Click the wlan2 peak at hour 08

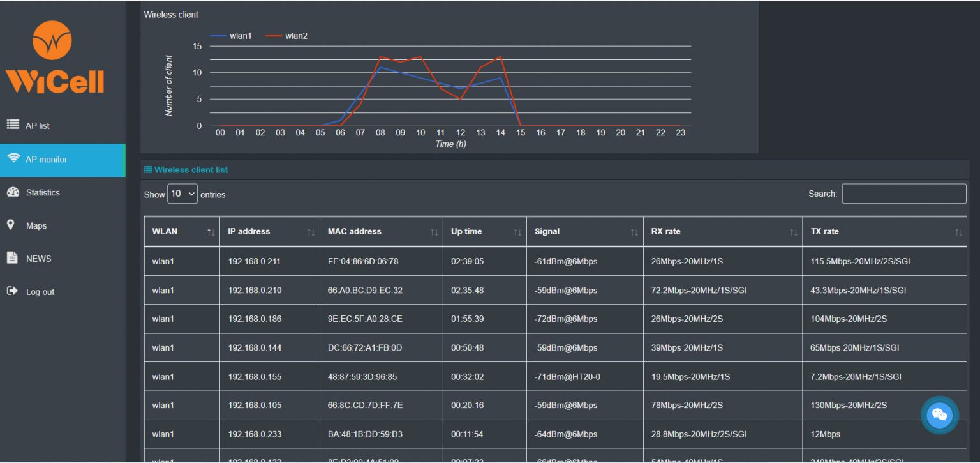pyautogui.click(x=380, y=57)
